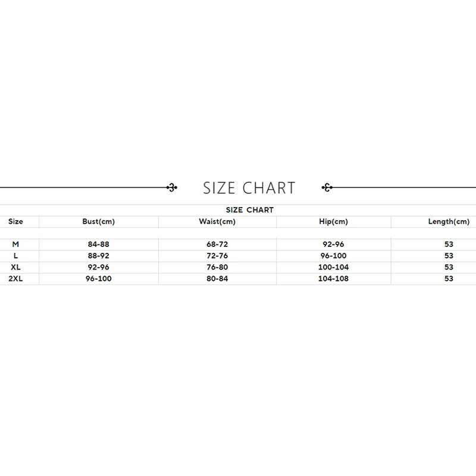Viewport: 476px width, 476px height.
Task: Click the 80-84 waist value
Action: 217,278
